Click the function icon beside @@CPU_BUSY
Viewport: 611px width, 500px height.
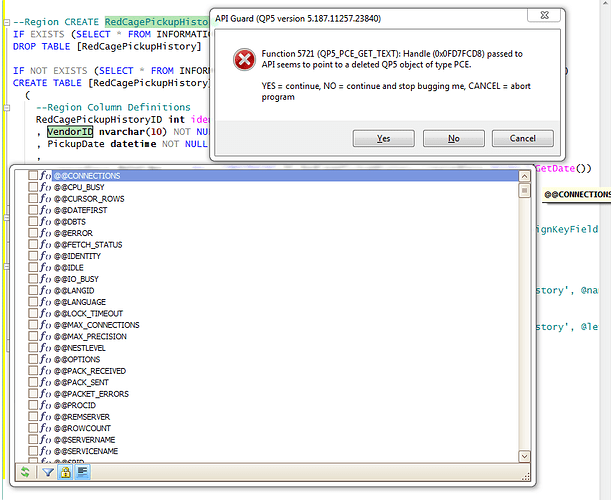point(45,187)
